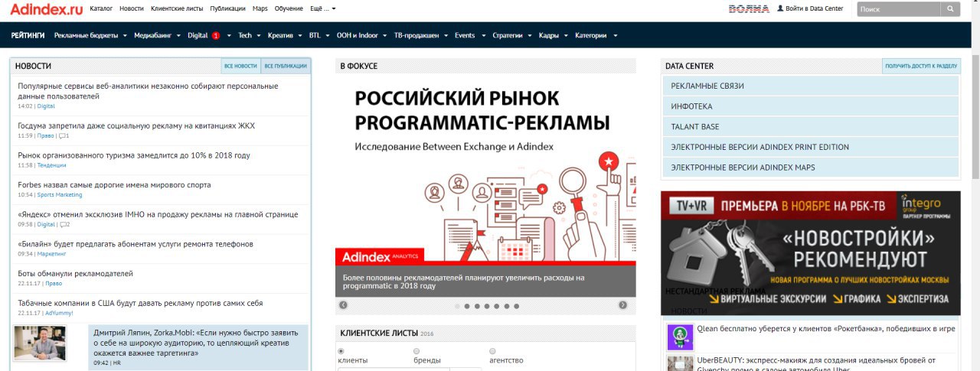Click the search magnifier button
This screenshot has height=371, width=980.
pyautogui.click(x=950, y=9)
